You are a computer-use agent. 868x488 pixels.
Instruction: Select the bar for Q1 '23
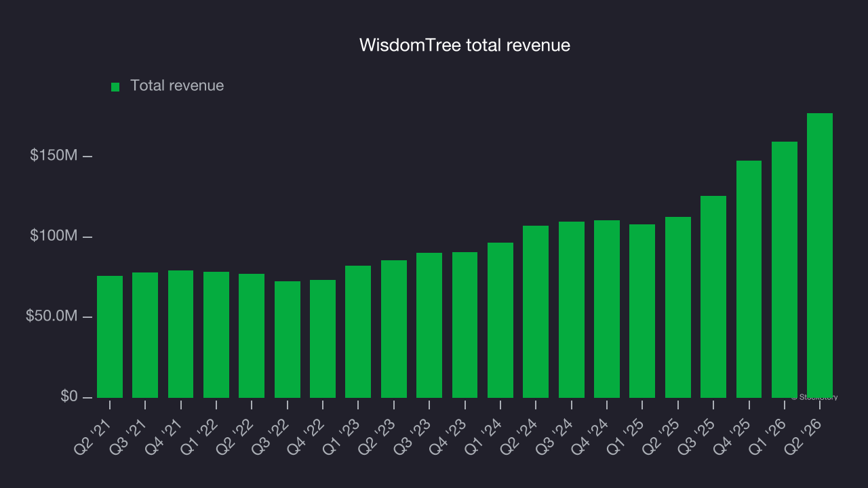tap(358, 331)
